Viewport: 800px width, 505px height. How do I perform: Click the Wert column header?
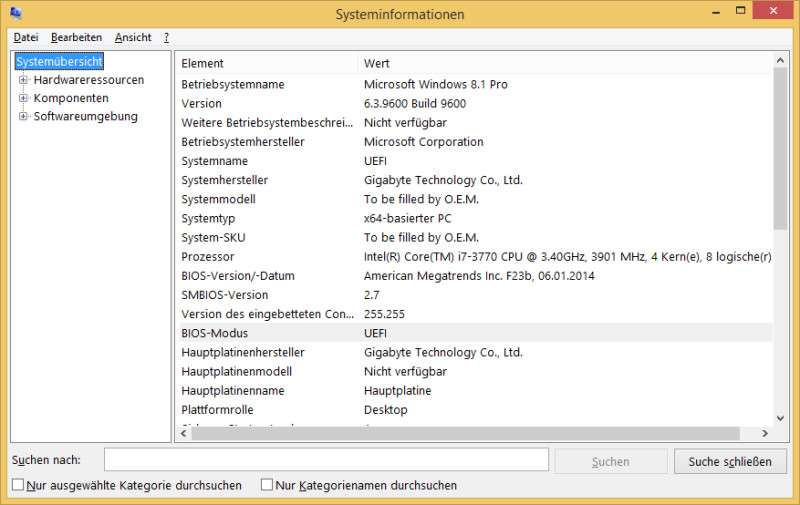565,63
